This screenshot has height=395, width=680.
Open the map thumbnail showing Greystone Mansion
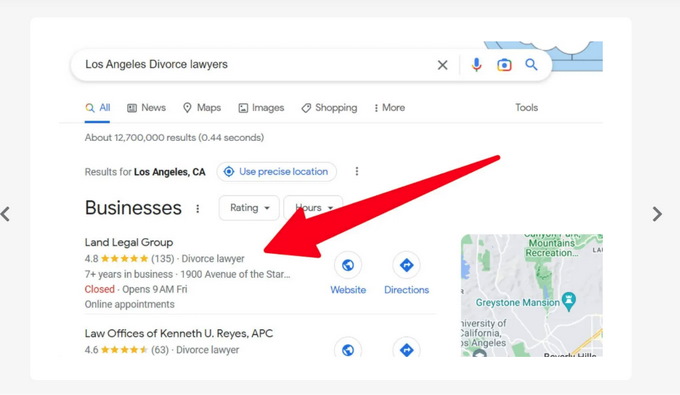532,295
